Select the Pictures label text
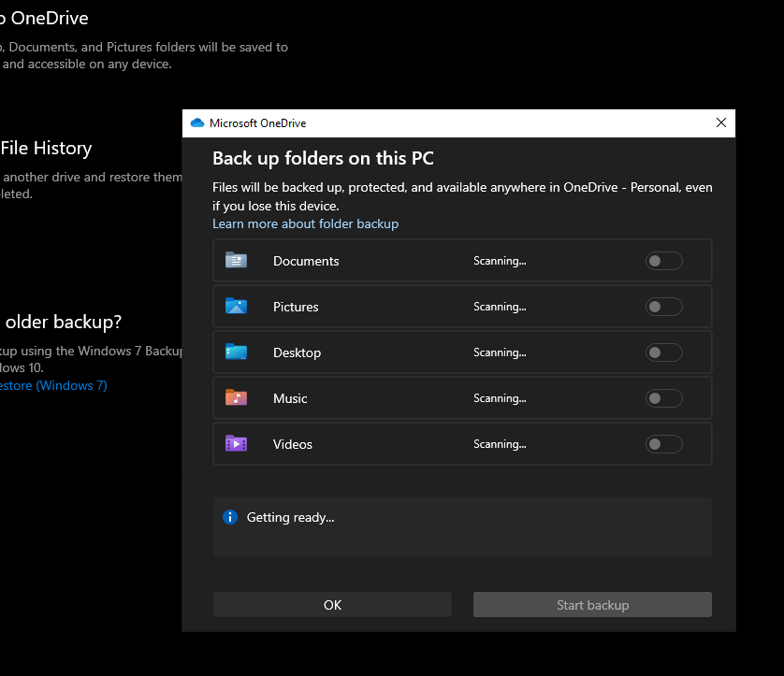Viewport: 784px width, 676px height. click(296, 307)
